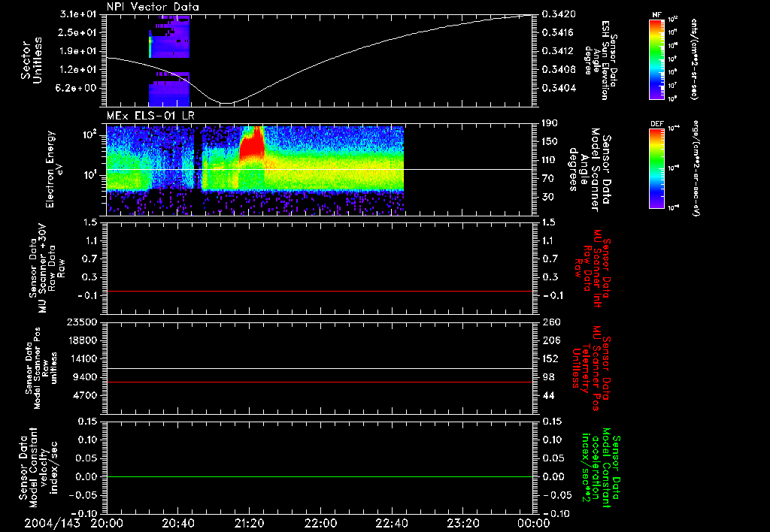Click the 23:20 time tick label
Image resolution: width=770 pixels, height=532 pixels.
click(462, 523)
